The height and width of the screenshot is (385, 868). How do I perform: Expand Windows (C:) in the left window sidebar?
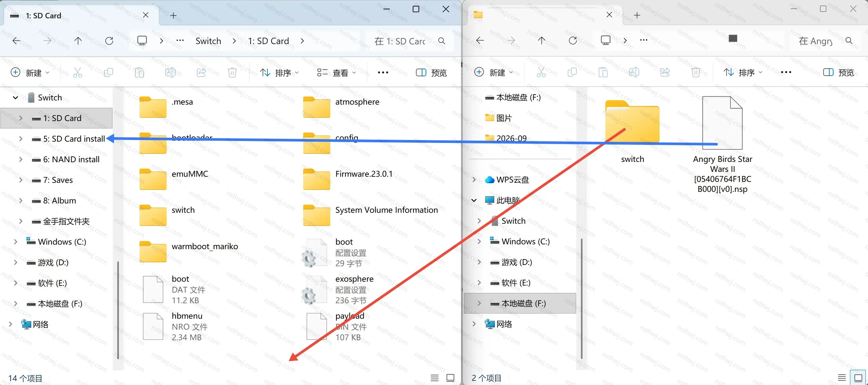[15, 242]
